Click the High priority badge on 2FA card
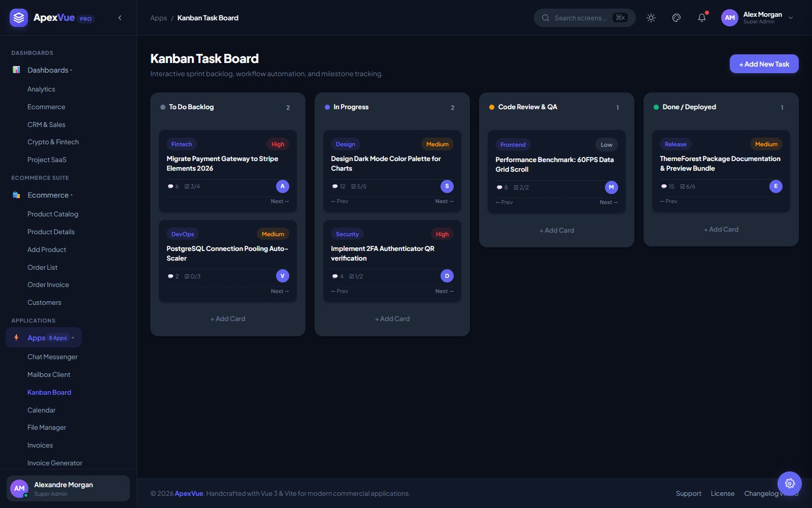The image size is (812, 508). 442,234
